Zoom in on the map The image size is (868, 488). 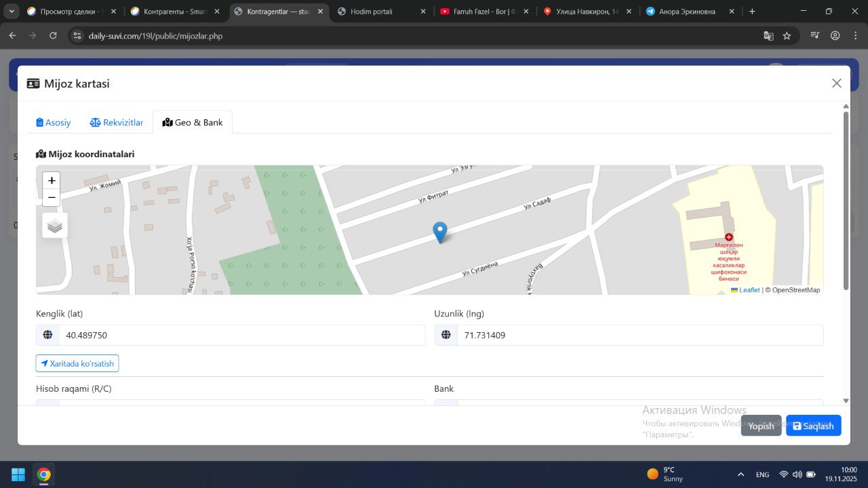(52, 180)
